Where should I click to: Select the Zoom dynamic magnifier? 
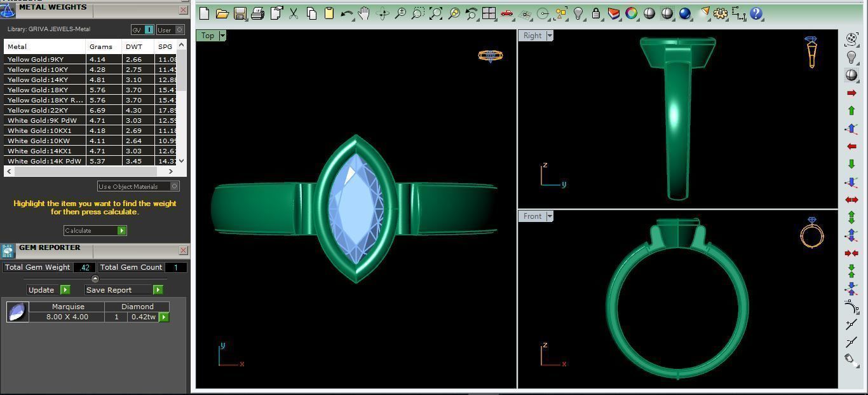click(x=400, y=13)
